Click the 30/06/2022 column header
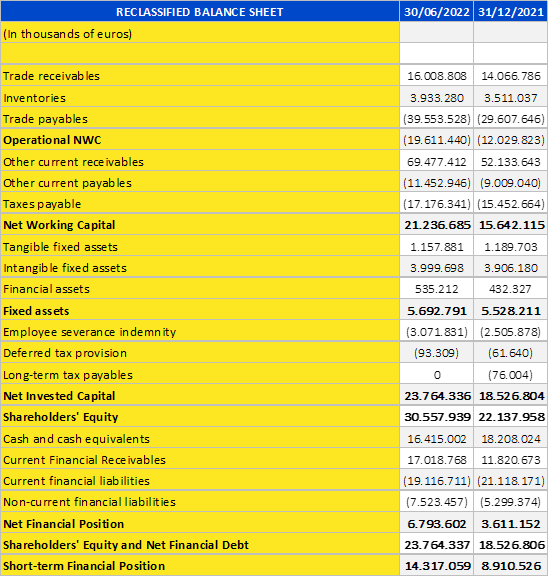Image resolution: width=549 pixels, height=577 pixels. 436,11
